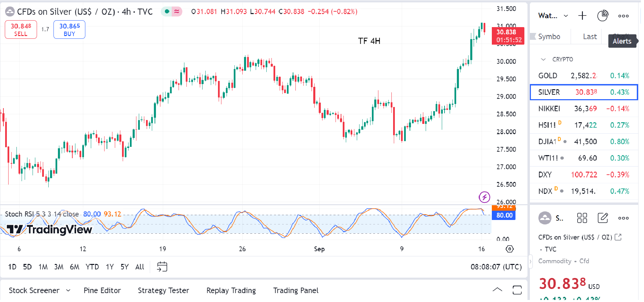Open the grid layout icon in details panel

click(x=582, y=218)
